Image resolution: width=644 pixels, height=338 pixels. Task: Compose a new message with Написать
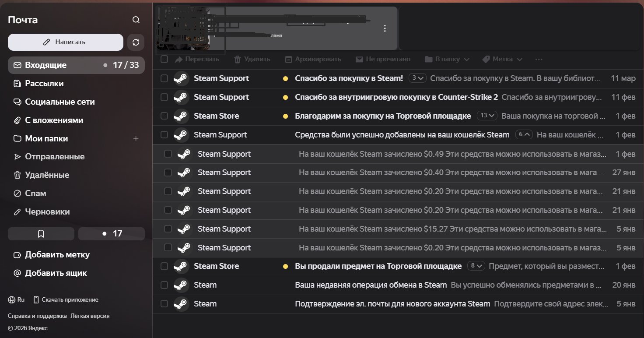point(66,42)
